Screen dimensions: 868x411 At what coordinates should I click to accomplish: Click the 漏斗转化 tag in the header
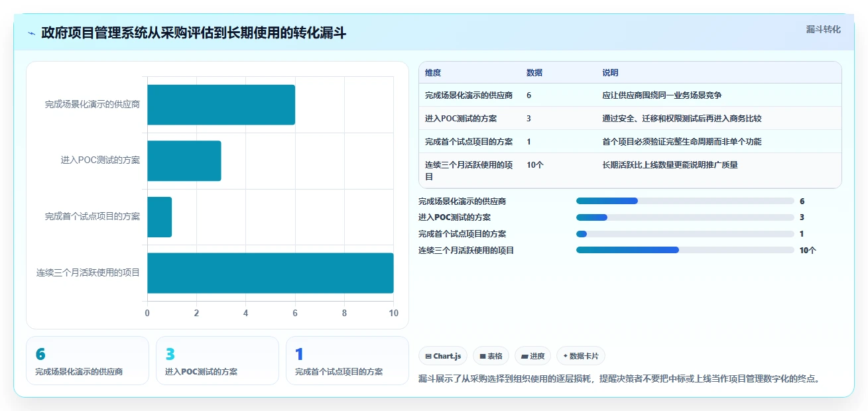(x=823, y=29)
